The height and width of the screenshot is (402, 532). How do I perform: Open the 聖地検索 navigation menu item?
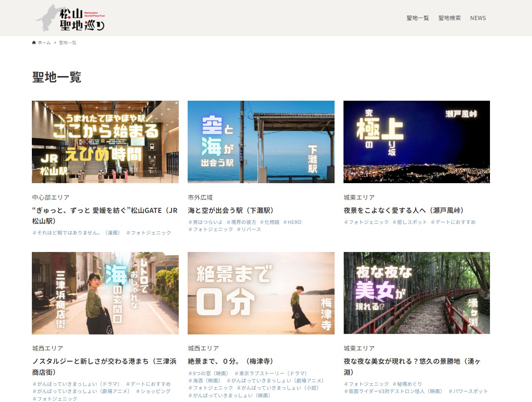pyautogui.click(x=450, y=18)
